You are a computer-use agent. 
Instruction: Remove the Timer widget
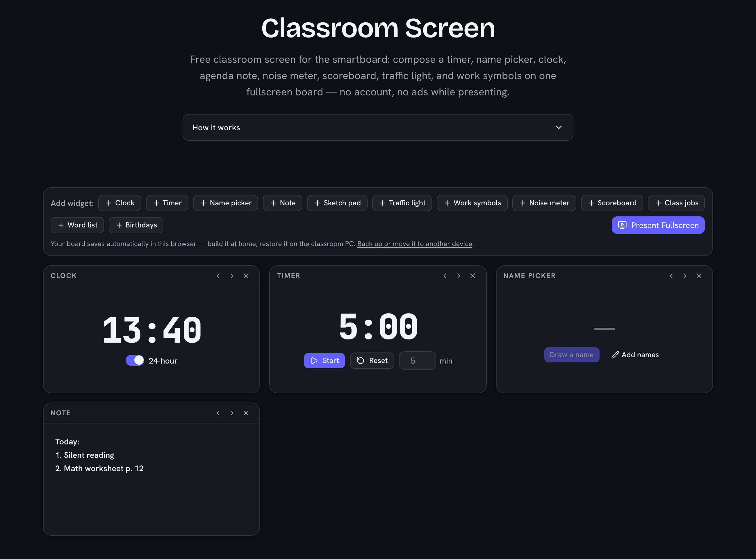point(473,276)
